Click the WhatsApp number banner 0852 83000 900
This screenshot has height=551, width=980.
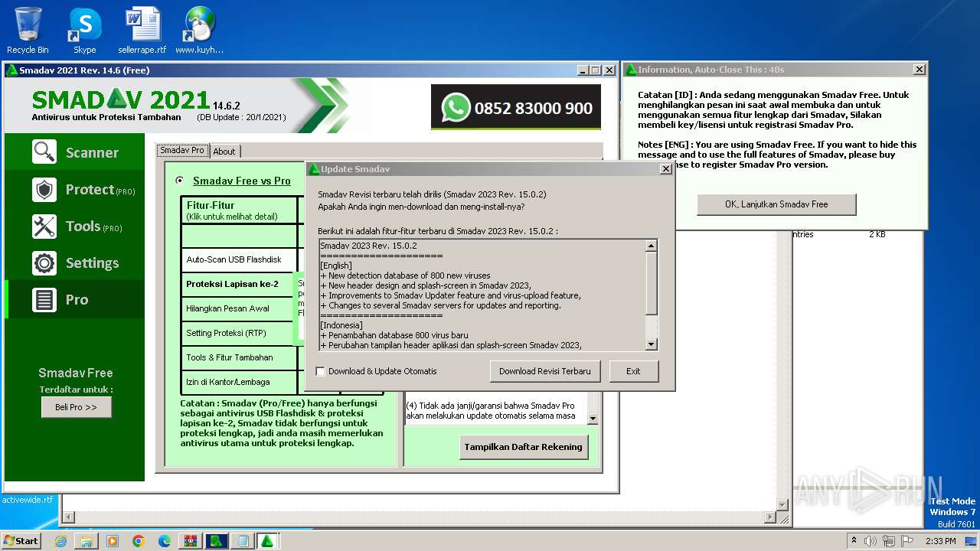[x=516, y=108]
